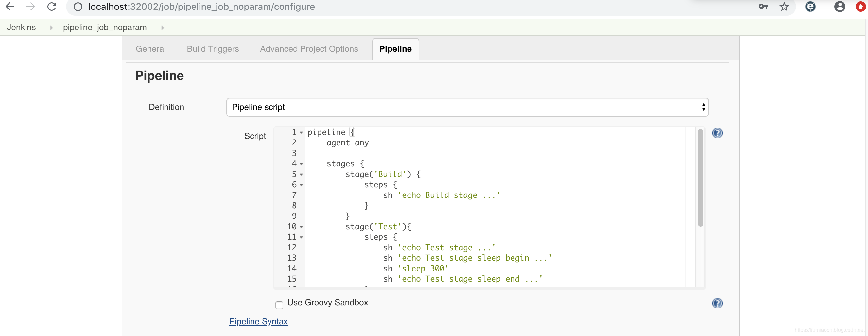Click the script editor vertical scrollbar thumb
Screen dimensions: 868x336
click(x=700, y=178)
